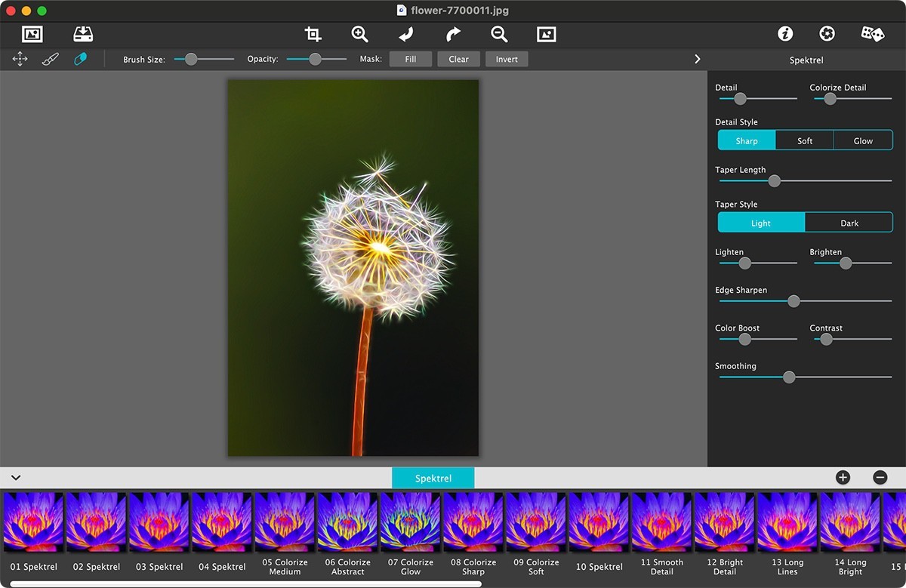This screenshot has width=906, height=588.
Task: Open the original image comparison view
Action: point(546,33)
